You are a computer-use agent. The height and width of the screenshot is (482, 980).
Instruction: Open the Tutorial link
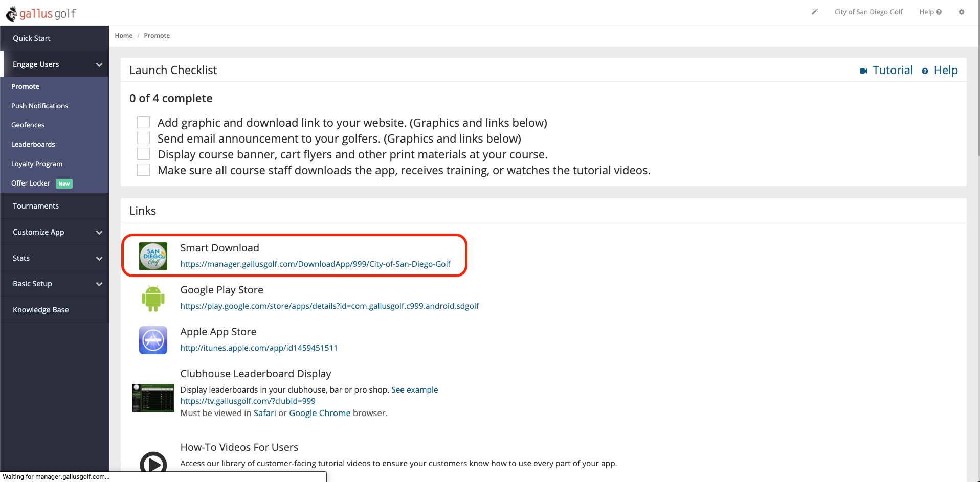coord(893,71)
